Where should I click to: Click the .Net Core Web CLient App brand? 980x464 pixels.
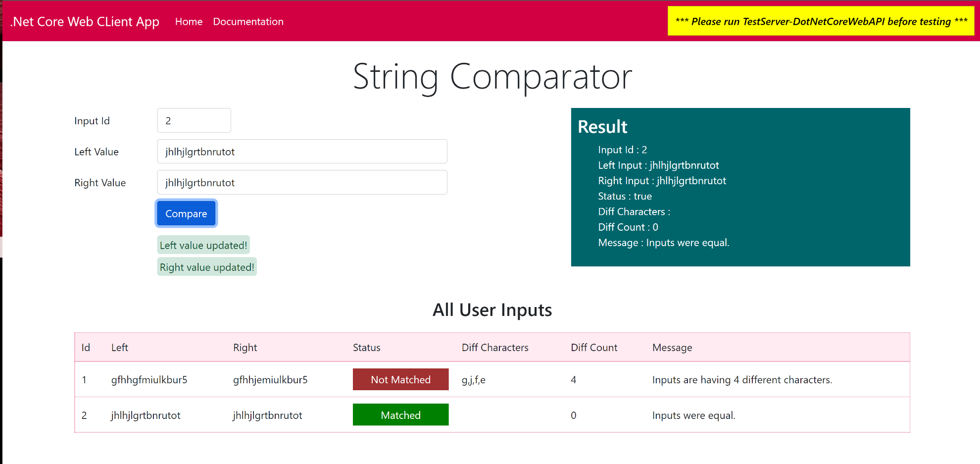[x=85, y=22]
